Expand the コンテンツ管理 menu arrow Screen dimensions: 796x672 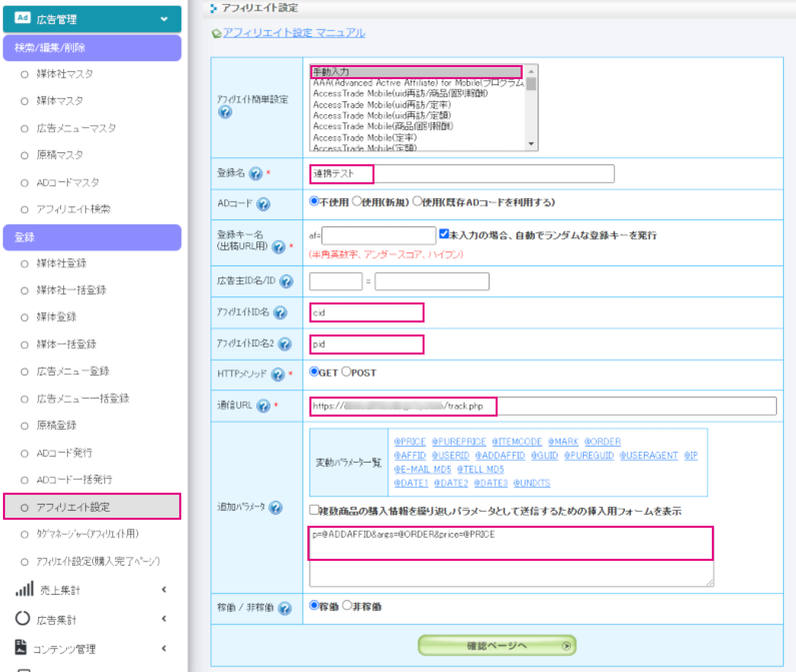(x=164, y=648)
